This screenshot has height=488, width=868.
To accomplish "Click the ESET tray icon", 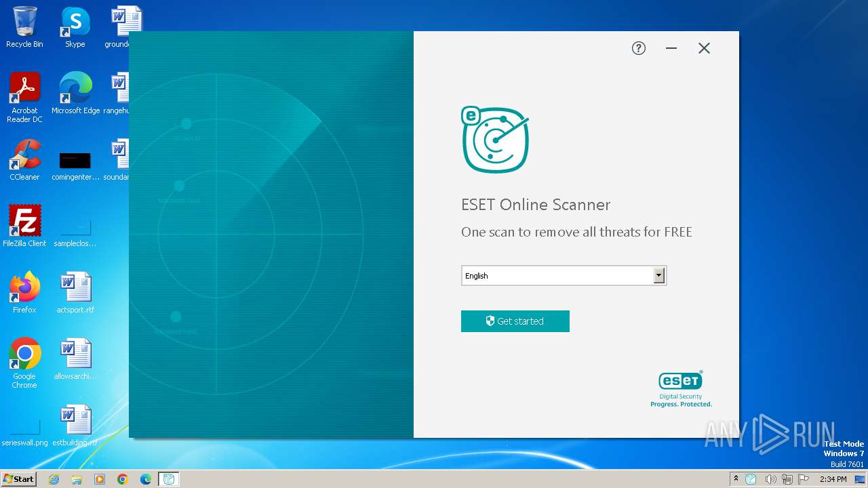I will point(751,479).
